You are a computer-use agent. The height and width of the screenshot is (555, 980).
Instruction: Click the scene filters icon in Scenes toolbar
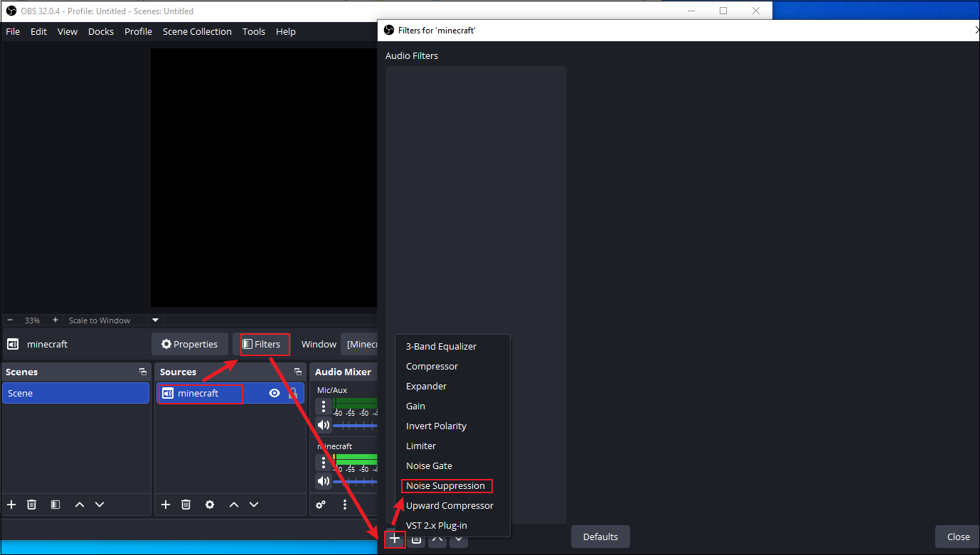pyautogui.click(x=55, y=505)
